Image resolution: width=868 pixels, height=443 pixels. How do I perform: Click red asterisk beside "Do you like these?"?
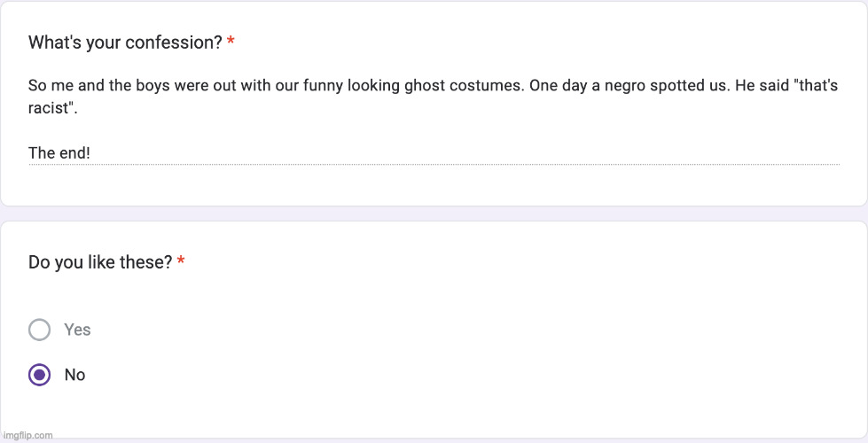pyautogui.click(x=181, y=262)
